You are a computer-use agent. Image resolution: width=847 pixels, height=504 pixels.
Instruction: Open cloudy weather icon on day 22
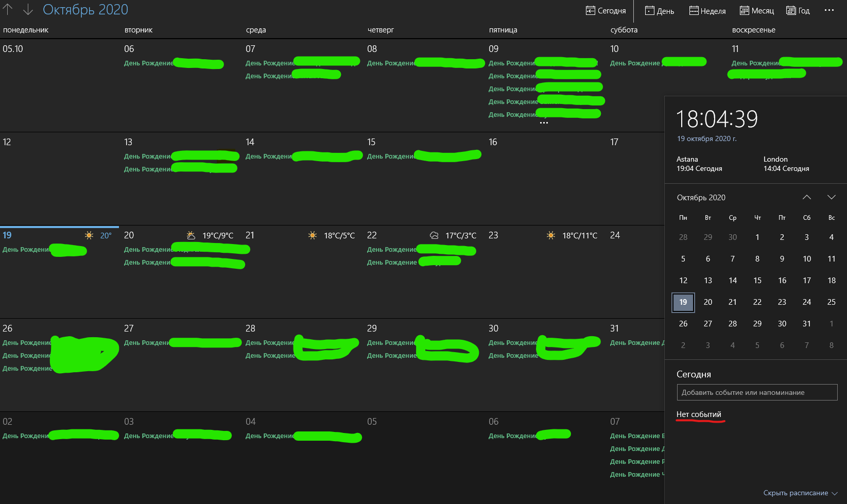coord(434,235)
